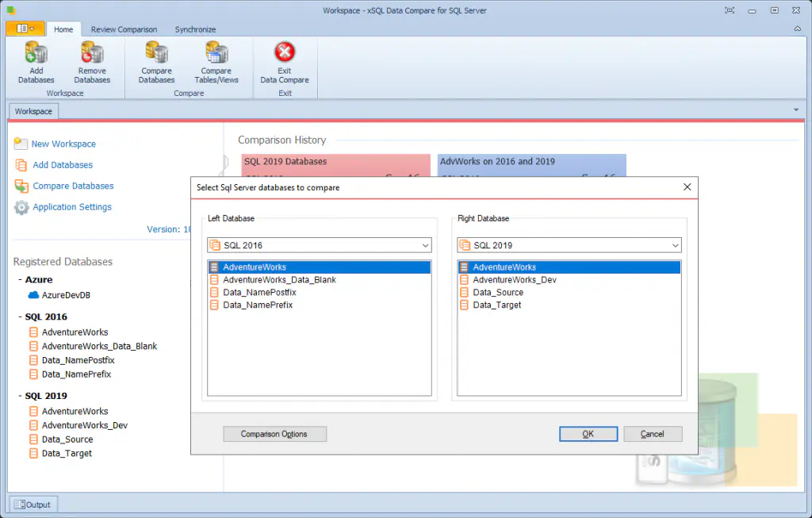This screenshot has height=518, width=812.
Task: Collapse the SQL 2019 tree group
Action: pyautogui.click(x=20, y=396)
